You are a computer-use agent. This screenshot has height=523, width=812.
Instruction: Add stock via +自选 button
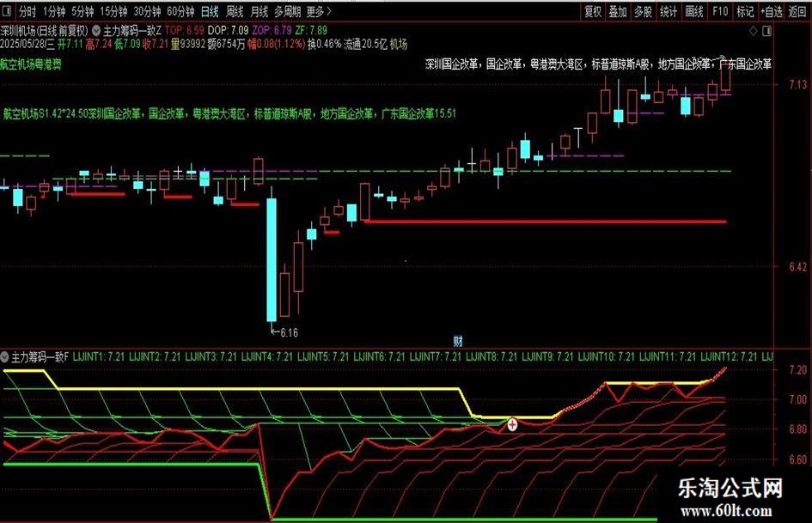pyautogui.click(x=772, y=11)
